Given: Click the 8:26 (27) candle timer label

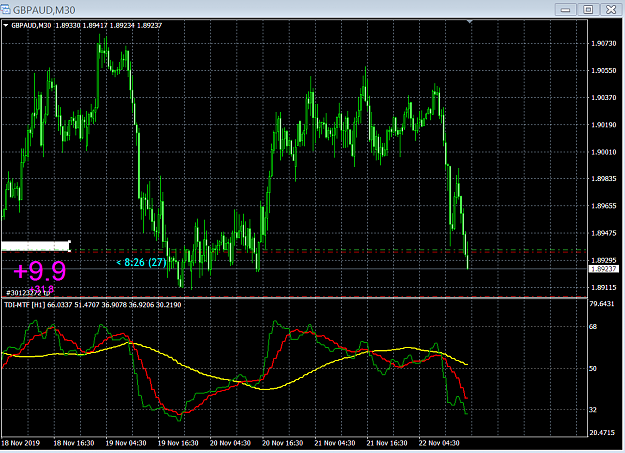Looking at the screenshot, I should pyautogui.click(x=141, y=262).
